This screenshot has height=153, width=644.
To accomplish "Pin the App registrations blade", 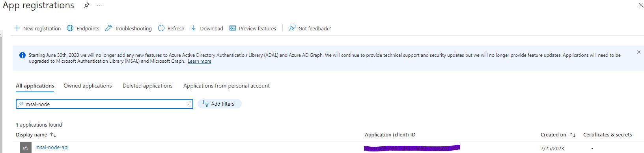I will click(87, 5).
